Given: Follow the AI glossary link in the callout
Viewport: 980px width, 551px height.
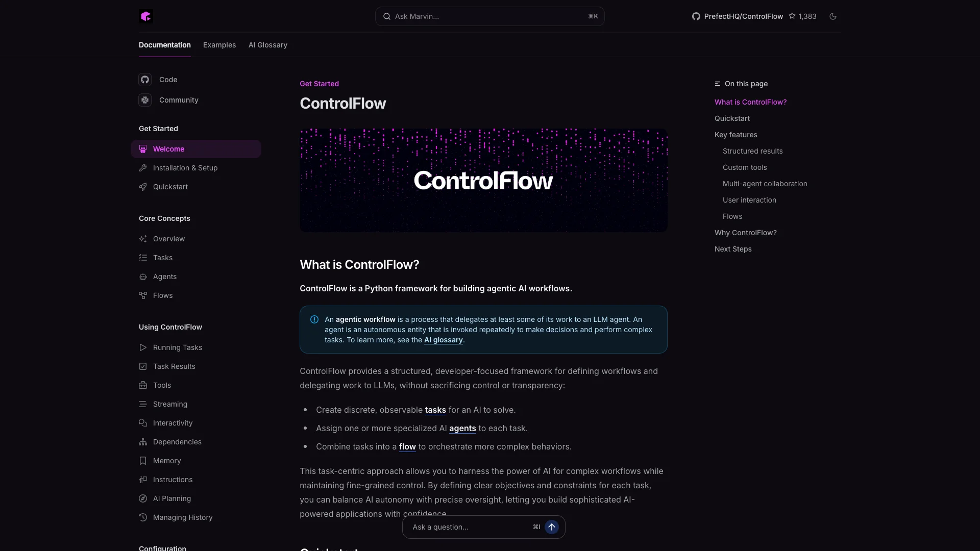Looking at the screenshot, I should pos(443,340).
